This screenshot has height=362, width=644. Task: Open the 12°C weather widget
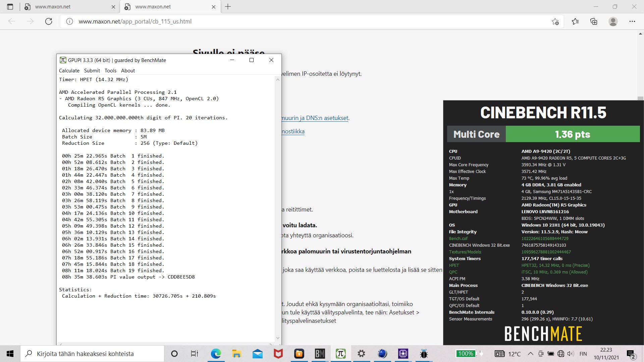pyautogui.click(x=508, y=354)
